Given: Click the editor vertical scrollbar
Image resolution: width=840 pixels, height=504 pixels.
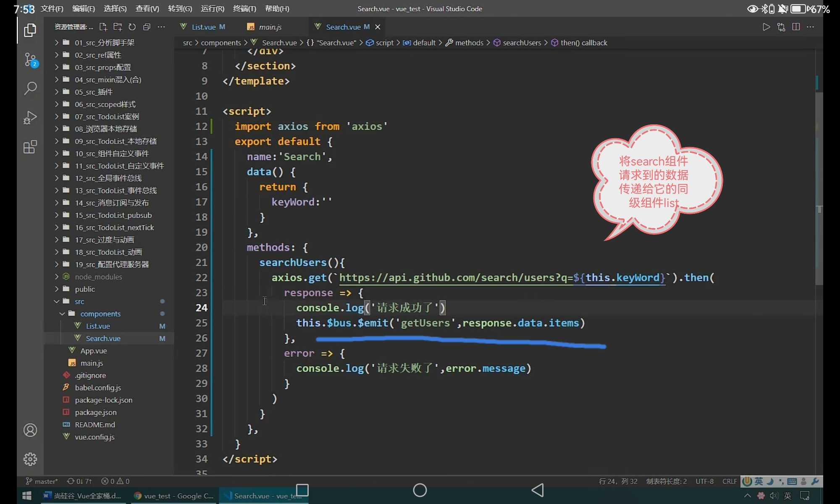Looking at the screenshot, I should [x=819, y=189].
